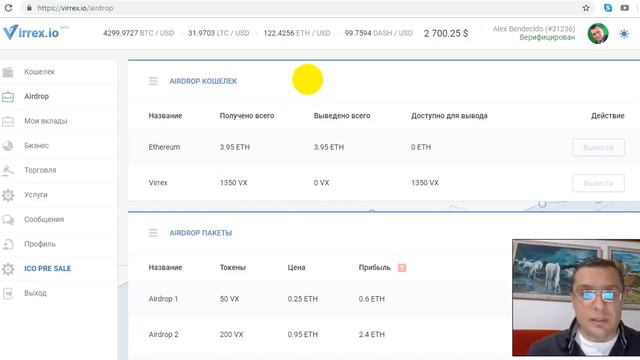Open the user avatar picture in header

coord(598,33)
